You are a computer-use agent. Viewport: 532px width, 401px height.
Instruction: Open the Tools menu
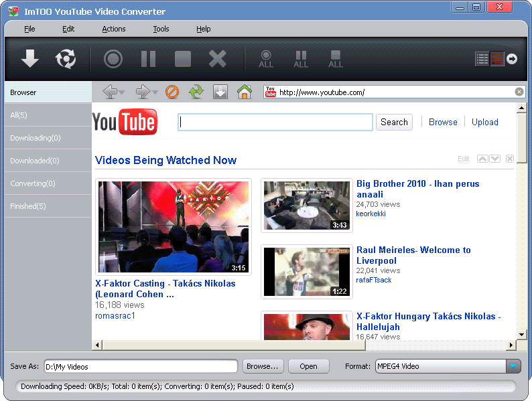pos(161,29)
